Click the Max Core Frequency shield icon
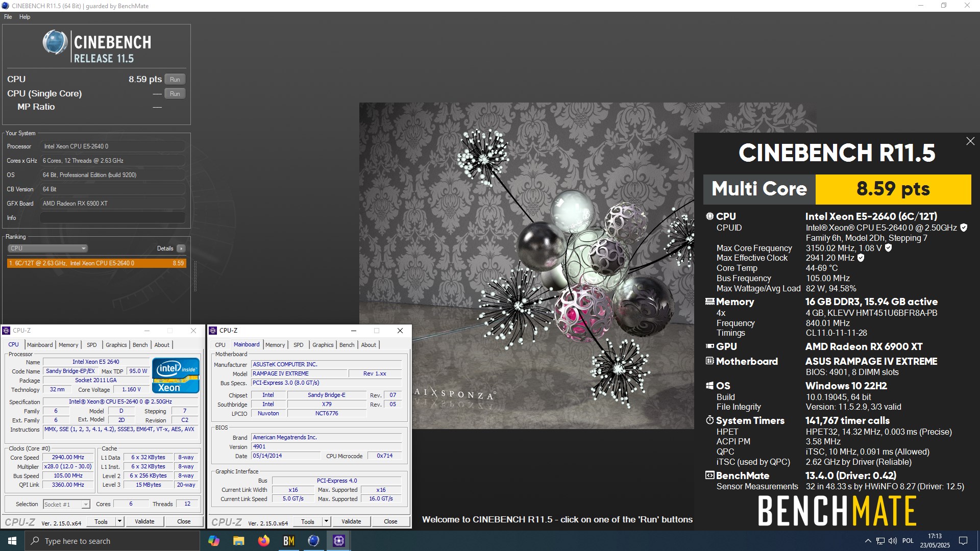Image resolution: width=980 pixels, height=551 pixels. point(888,248)
